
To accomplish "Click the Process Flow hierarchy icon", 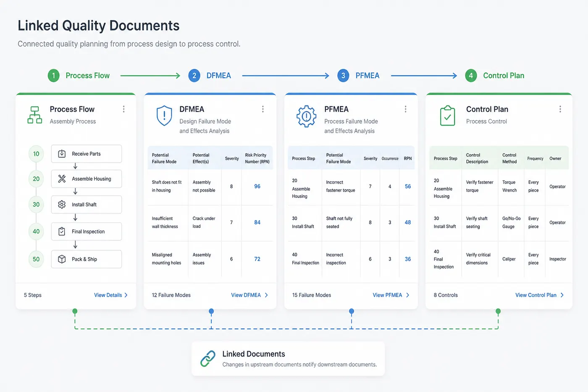I will [x=35, y=115].
